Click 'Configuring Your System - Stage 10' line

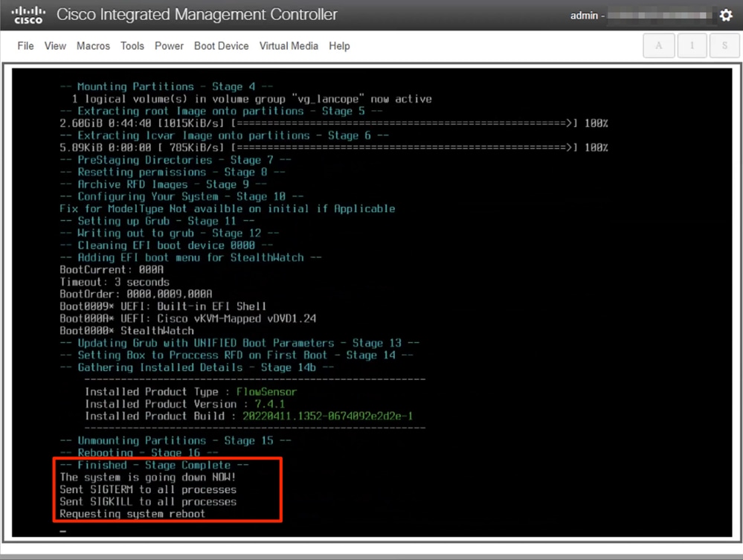pos(181,196)
